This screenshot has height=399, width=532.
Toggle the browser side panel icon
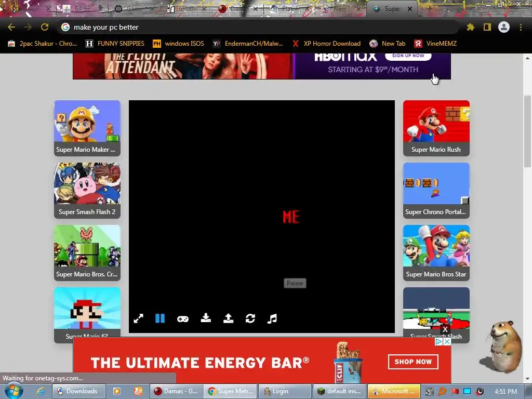tap(487, 27)
